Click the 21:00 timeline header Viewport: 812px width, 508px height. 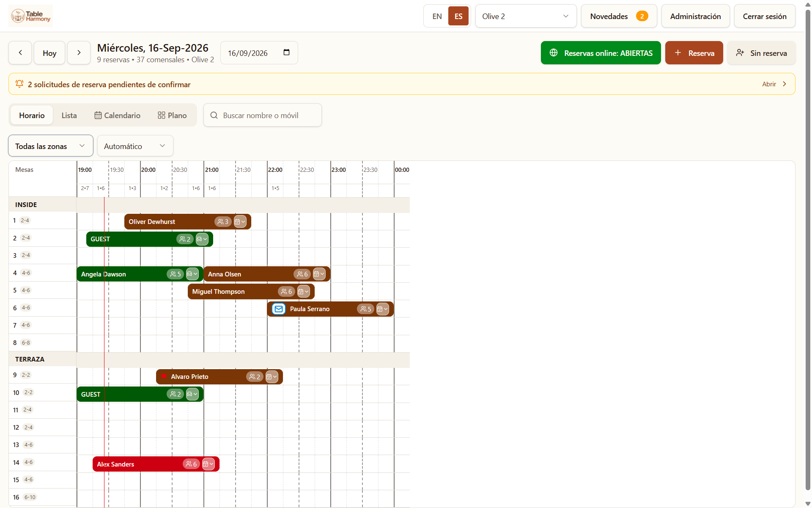click(x=212, y=170)
